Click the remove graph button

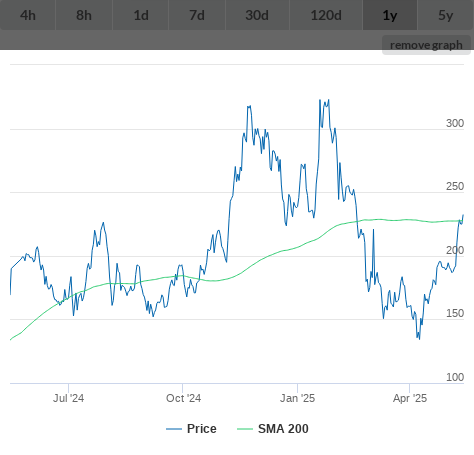426,45
